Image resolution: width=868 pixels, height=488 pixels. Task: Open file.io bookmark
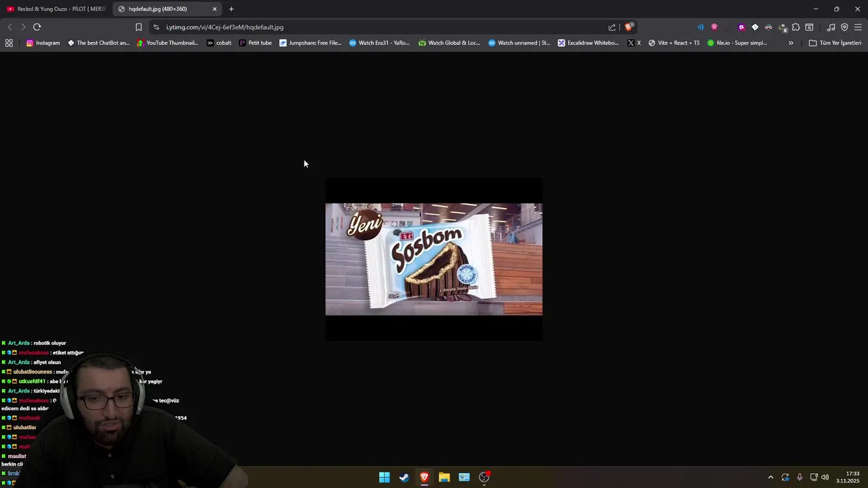tap(737, 43)
